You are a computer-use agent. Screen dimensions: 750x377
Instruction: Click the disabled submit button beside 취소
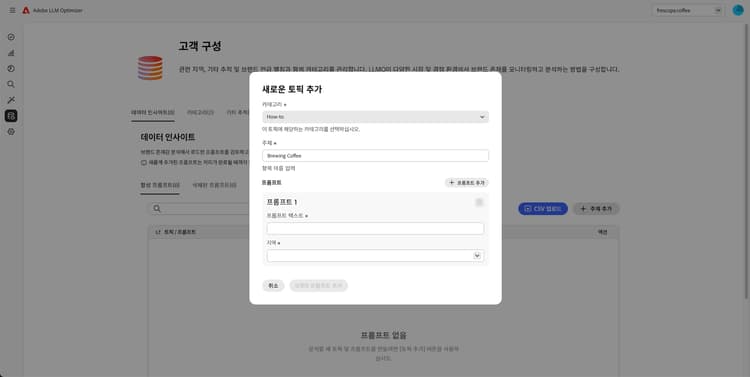(319, 286)
